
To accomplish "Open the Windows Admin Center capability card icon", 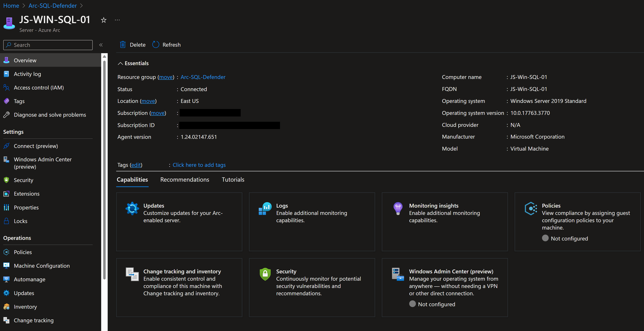I will [x=398, y=274].
